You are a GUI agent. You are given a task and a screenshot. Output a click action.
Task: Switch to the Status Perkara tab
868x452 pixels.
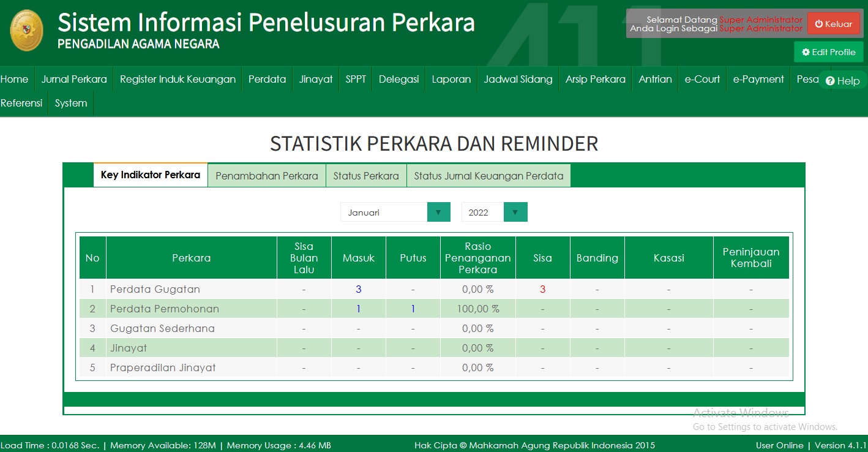(x=366, y=175)
